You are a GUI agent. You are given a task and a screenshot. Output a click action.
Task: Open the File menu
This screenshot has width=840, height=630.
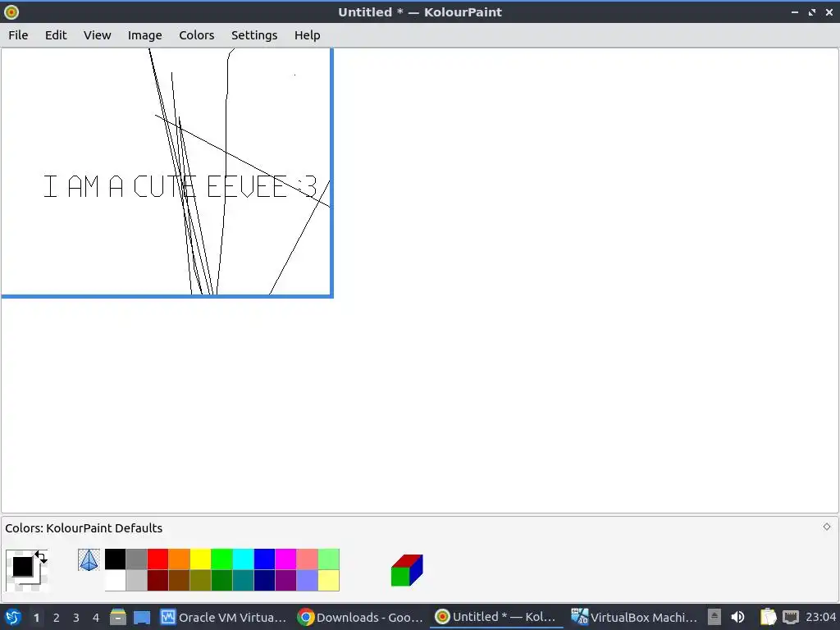click(x=18, y=35)
